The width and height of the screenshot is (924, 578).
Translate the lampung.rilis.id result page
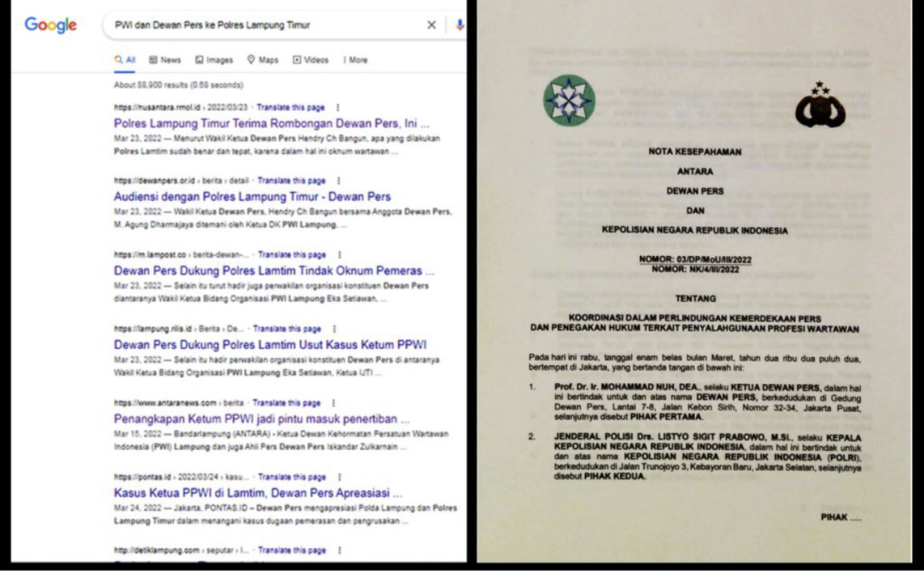[x=287, y=328]
